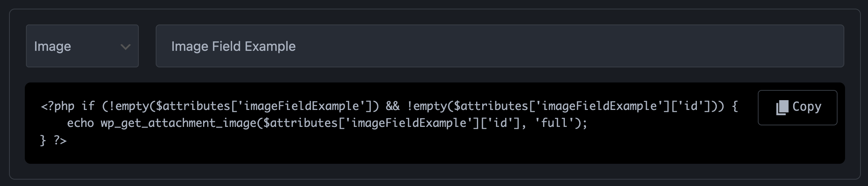This screenshot has width=868, height=186.
Task: Click the wp_get_attachment_image function name
Action: (x=179, y=123)
